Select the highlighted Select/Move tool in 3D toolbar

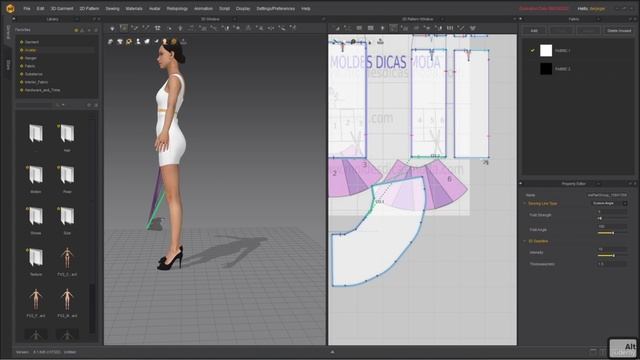pyautogui.click(x=123, y=28)
